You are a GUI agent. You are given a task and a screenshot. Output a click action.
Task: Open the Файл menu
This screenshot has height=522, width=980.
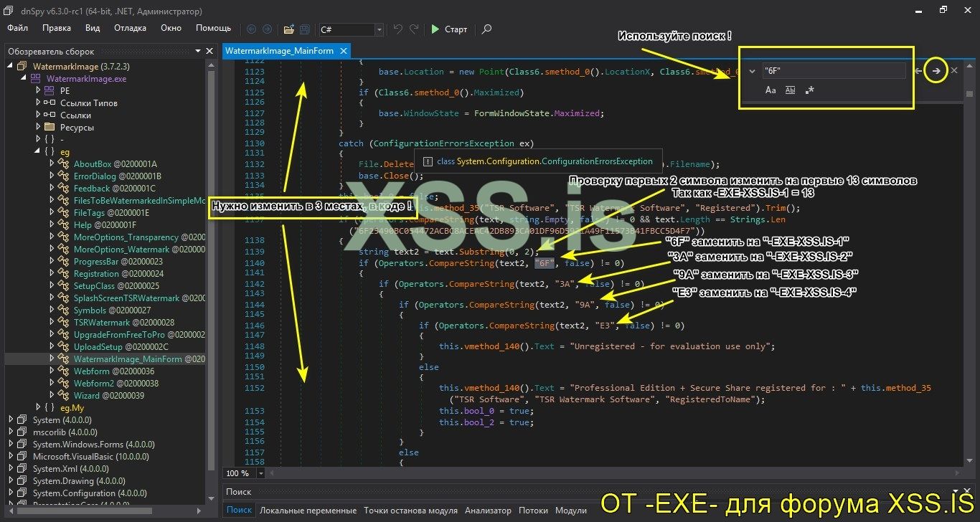[18, 28]
